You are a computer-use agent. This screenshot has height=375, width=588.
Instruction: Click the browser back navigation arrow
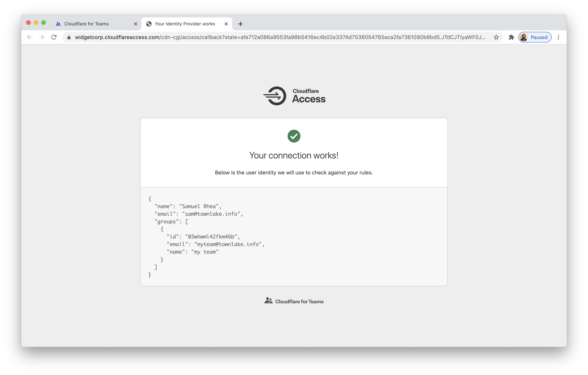pos(29,37)
